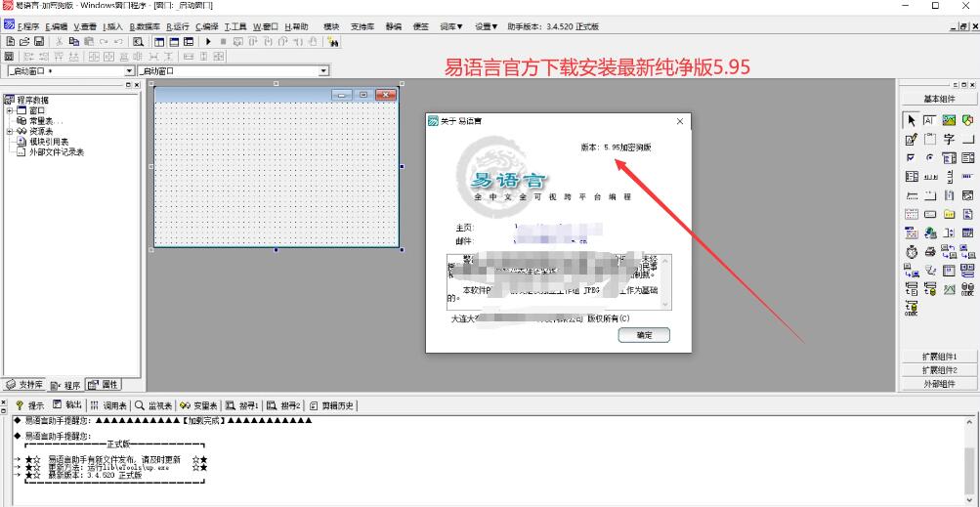Select the radio button component icon

[929, 157]
